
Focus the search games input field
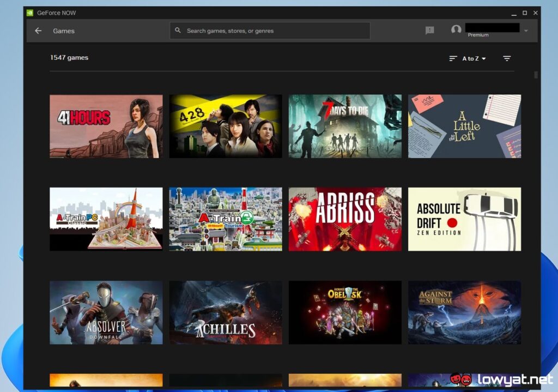pyautogui.click(x=270, y=31)
